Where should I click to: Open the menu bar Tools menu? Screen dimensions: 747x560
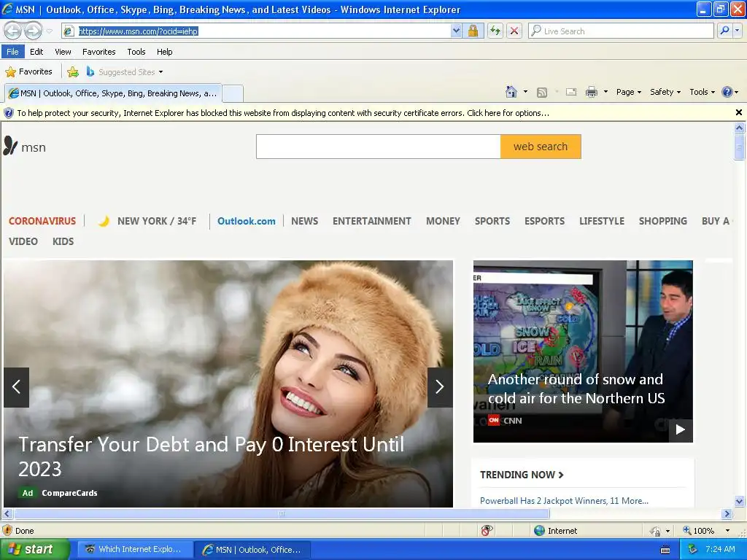(x=136, y=52)
